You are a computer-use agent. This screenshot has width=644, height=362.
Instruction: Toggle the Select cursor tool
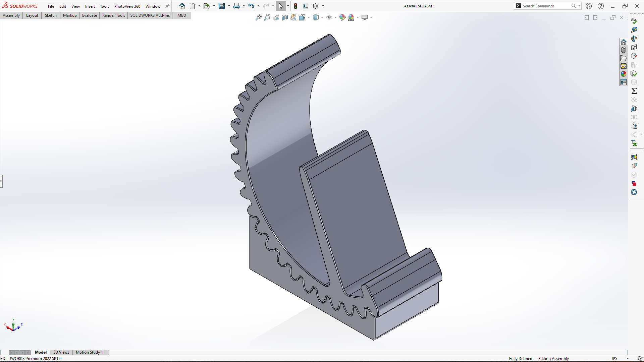tap(280, 6)
